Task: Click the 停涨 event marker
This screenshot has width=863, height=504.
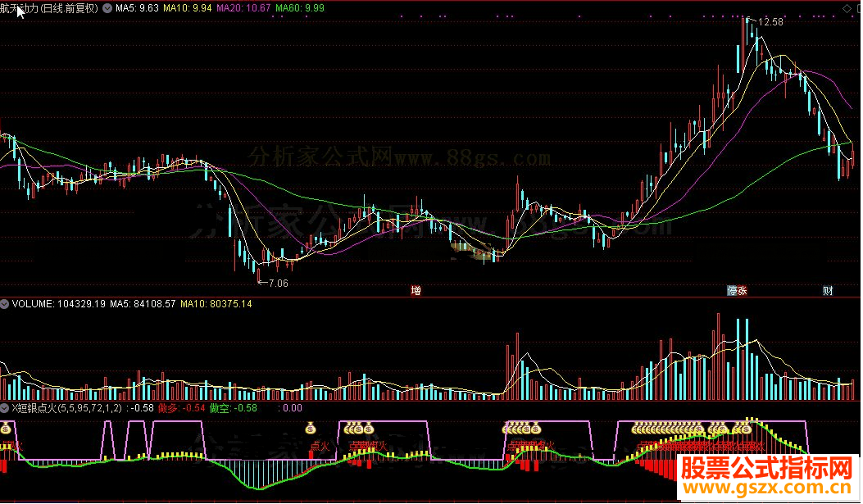Action: tap(737, 290)
